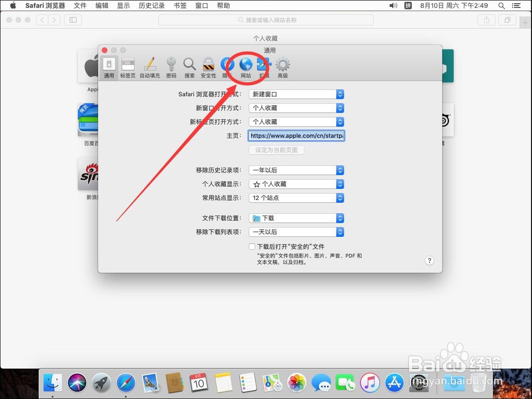Screen dimensions: 532x399
Task: Open Launchpad from the Dock
Action: pos(101,383)
